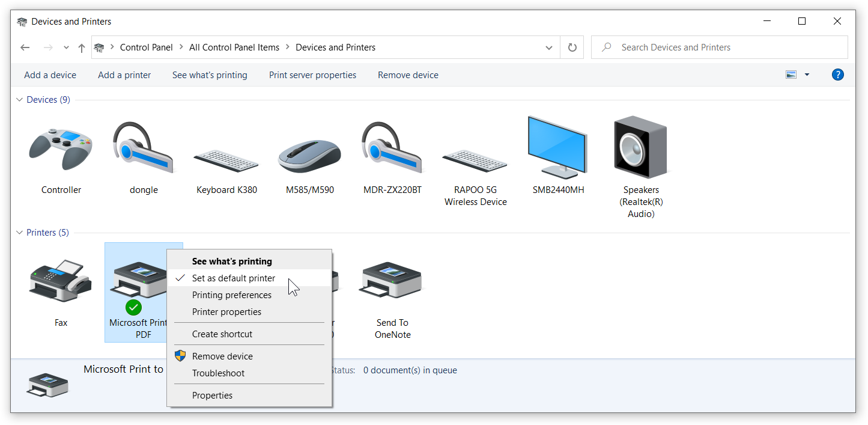868x425 pixels.
Task: Click the Devices and Printers breadcrumb
Action: pos(336,47)
